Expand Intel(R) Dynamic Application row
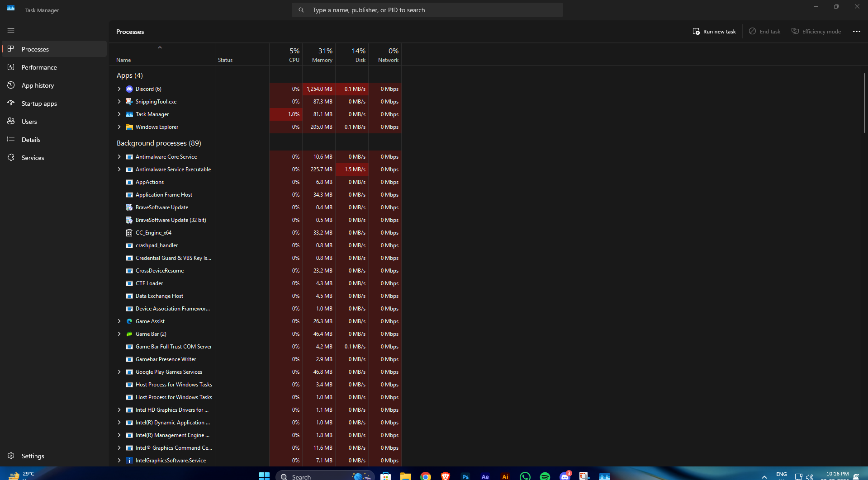The image size is (868, 480). [x=119, y=423]
